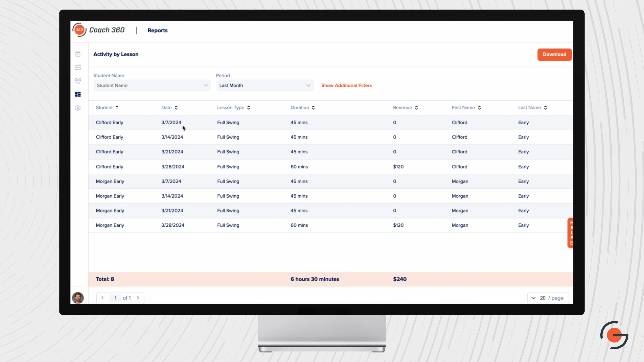The width and height of the screenshot is (644, 362).
Task: Select the route/journey icon in the sidebar
Action: click(x=78, y=67)
